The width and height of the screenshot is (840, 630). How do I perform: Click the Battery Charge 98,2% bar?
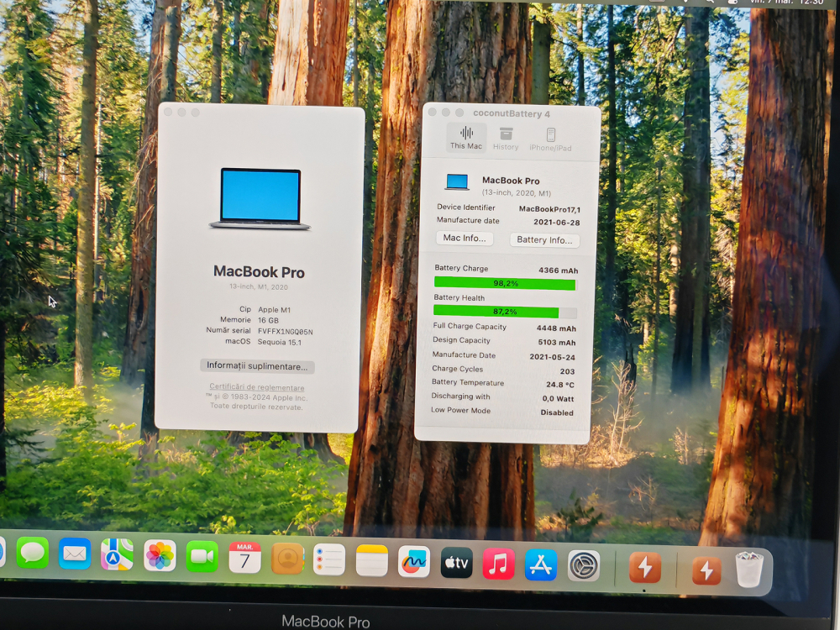(x=505, y=283)
